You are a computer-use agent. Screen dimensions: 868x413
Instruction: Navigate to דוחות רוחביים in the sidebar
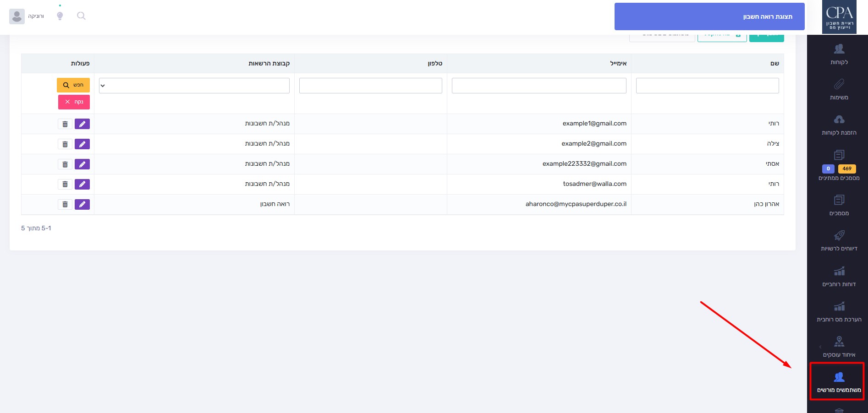point(839,276)
